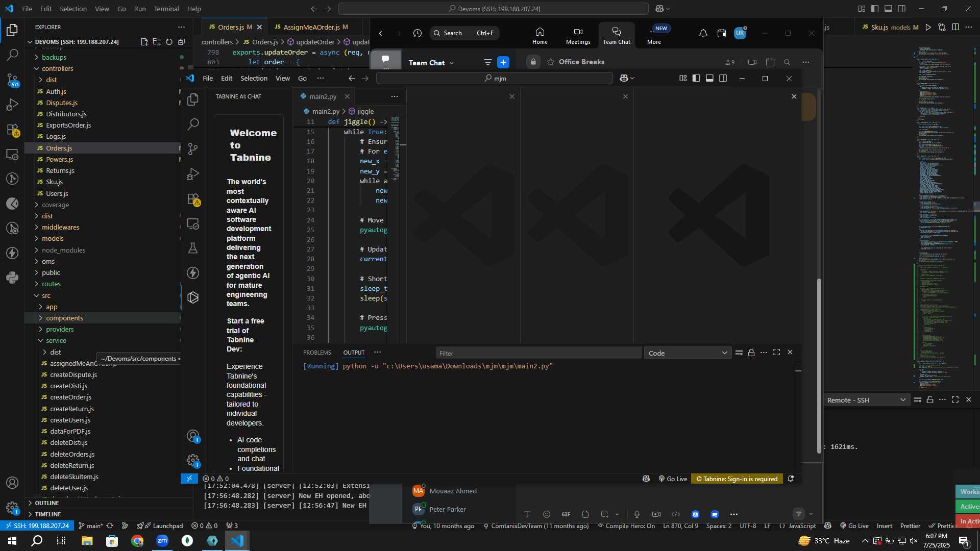Open Search view in Devoms VS Code activity bar

click(x=12, y=55)
